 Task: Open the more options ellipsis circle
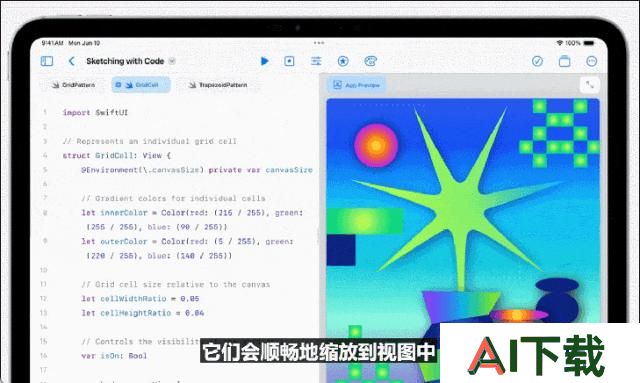point(591,61)
